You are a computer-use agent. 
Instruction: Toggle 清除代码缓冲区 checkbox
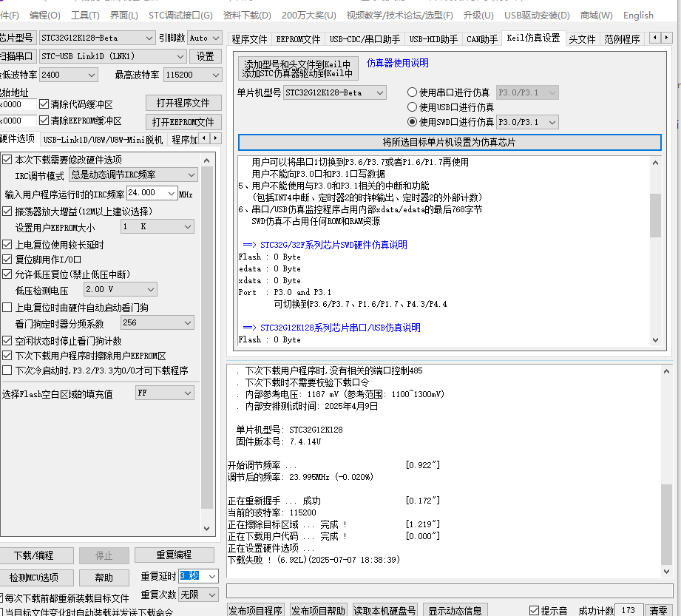tap(44, 104)
